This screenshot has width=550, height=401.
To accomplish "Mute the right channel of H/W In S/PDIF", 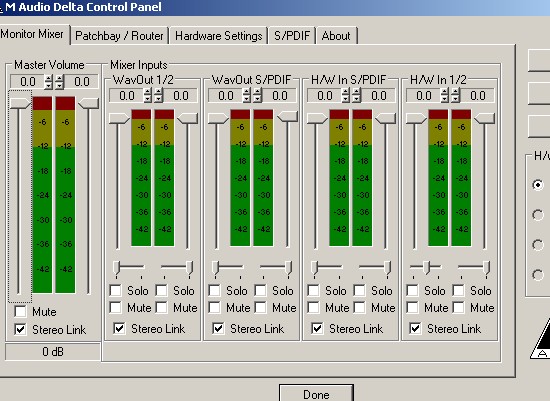I will pyautogui.click(x=359, y=308).
